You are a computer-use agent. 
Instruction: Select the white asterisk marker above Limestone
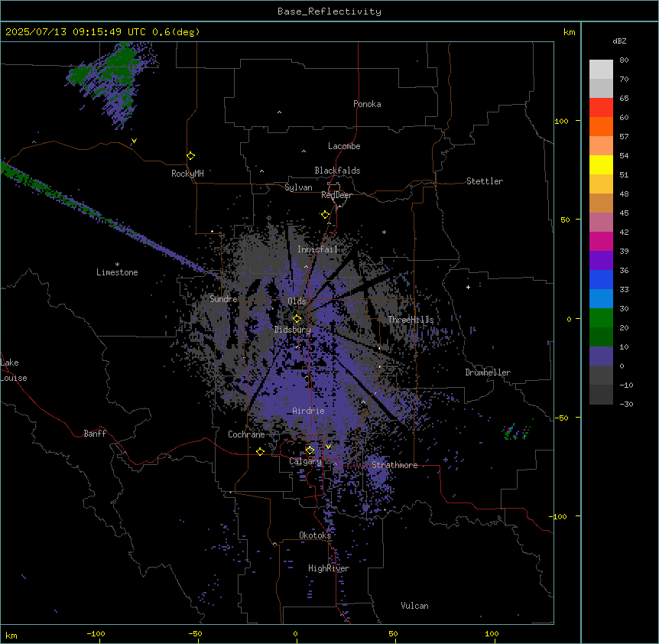pyautogui.click(x=117, y=265)
